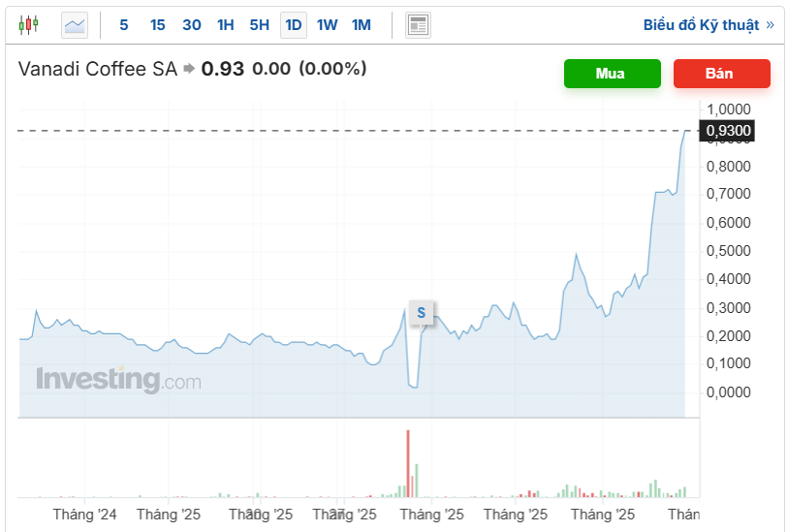This screenshot has height=532, width=788.
Task: Open Biểu đồ Kỹ thuật link
Action: (701, 25)
